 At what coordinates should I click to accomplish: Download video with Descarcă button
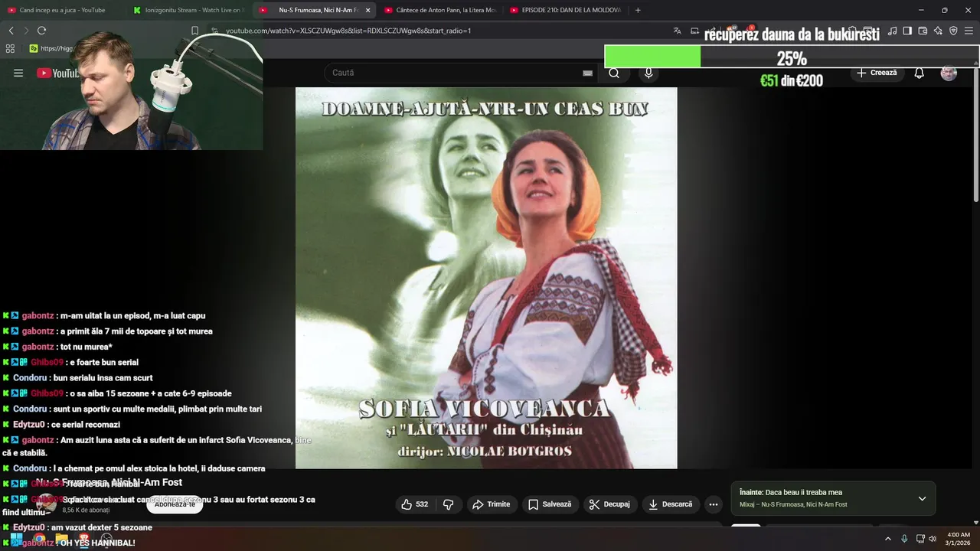click(x=670, y=504)
